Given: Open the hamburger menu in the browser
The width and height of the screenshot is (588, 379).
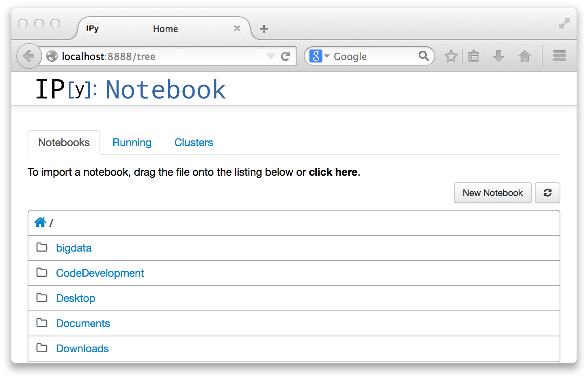Looking at the screenshot, I should click(559, 56).
